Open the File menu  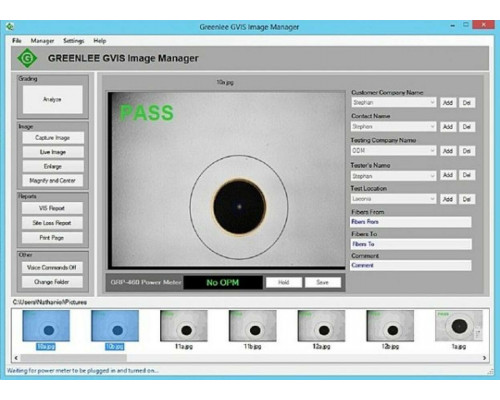tap(17, 41)
